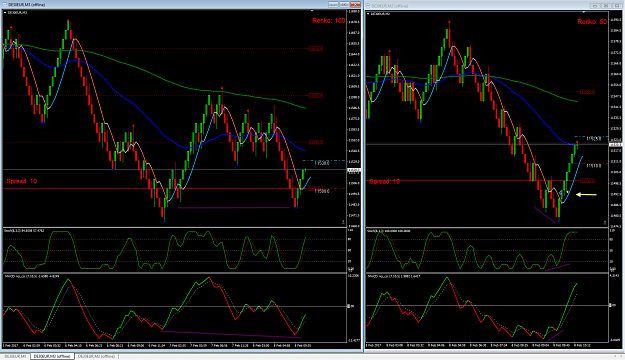Switch to the active DE30EUR,M2 (offline) tab
This screenshot has height=360, width=625.
[x=52, y=356]
